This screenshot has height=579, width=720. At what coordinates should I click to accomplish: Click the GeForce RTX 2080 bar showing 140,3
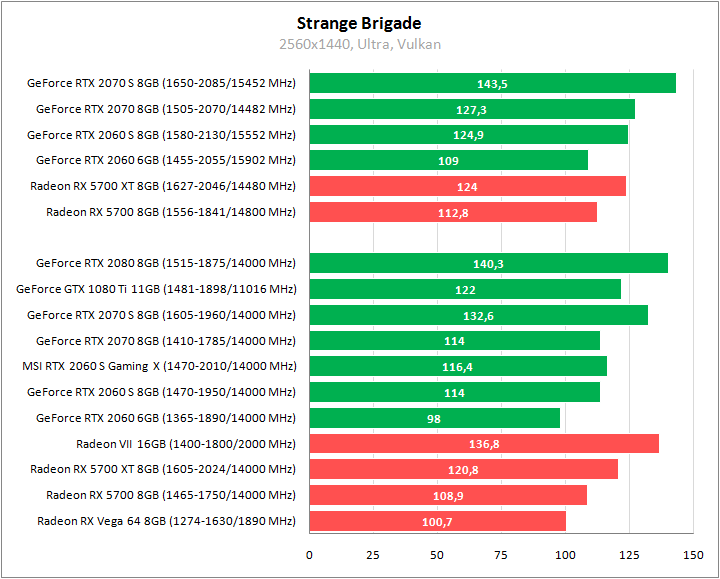tap(488, 264)
